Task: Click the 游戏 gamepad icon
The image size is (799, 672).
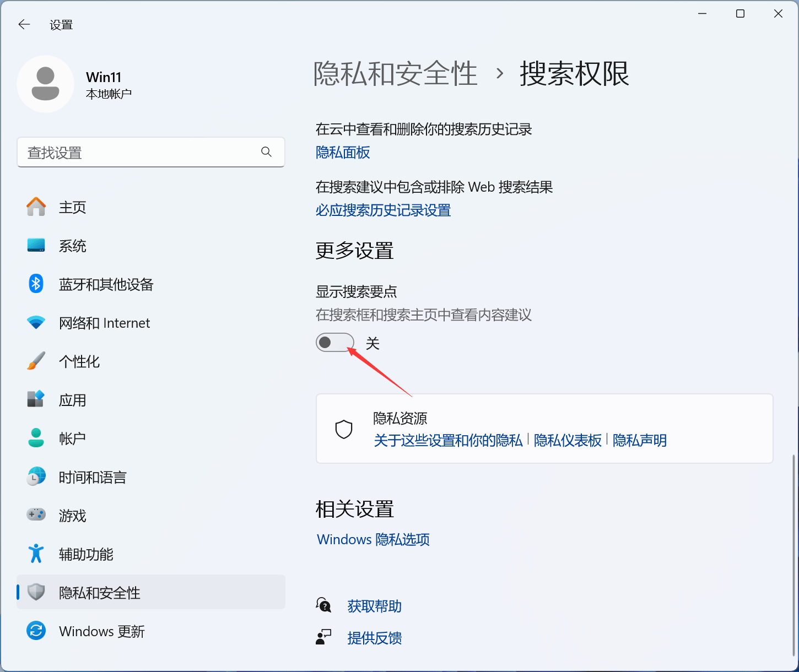Action: 36,514
